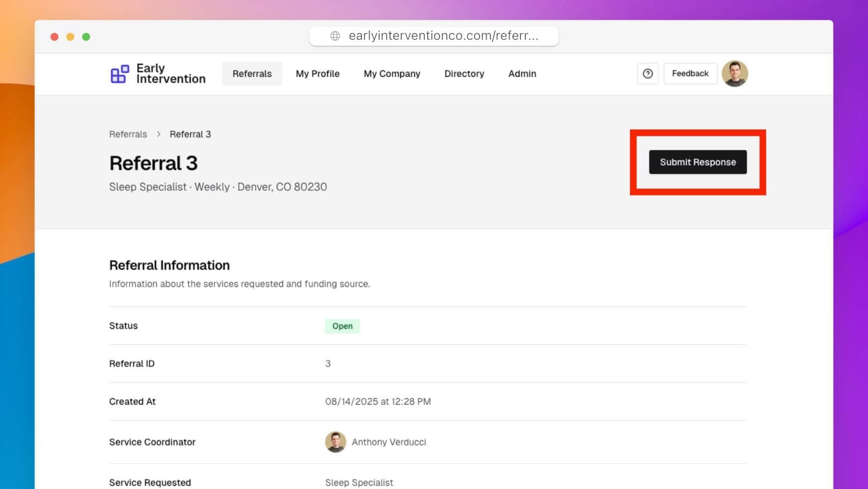This screenshot has height=489, width=868.
Task: Click the globe icon in address bar
Action: pos(335,36)
